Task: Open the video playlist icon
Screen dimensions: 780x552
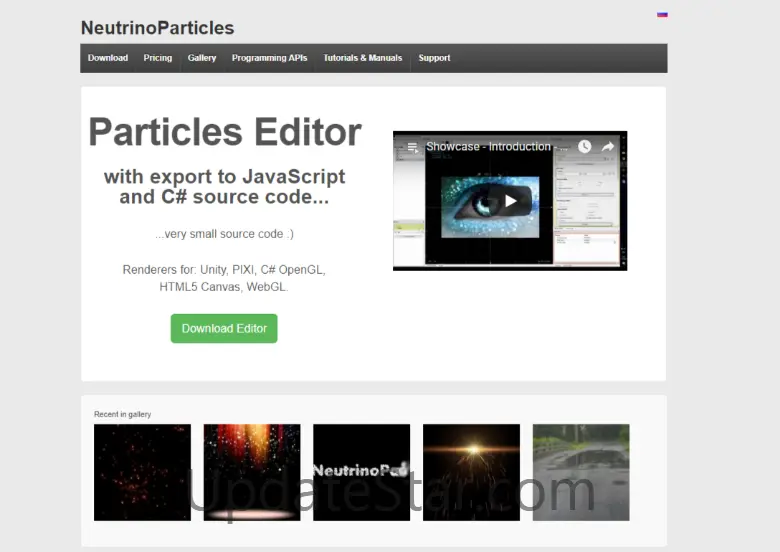Action: click(x=412, y=147)
